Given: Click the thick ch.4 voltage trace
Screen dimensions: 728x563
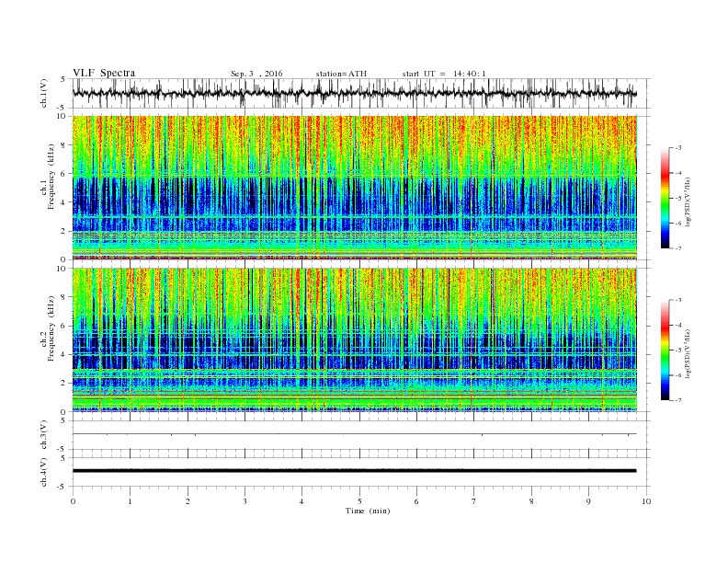Looking at the screenshot, I should [354, 471].
